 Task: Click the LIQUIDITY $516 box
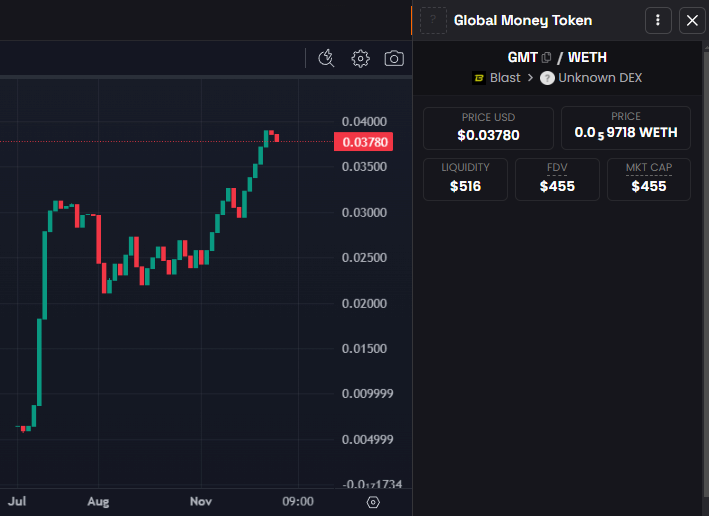tap(465, 180)
